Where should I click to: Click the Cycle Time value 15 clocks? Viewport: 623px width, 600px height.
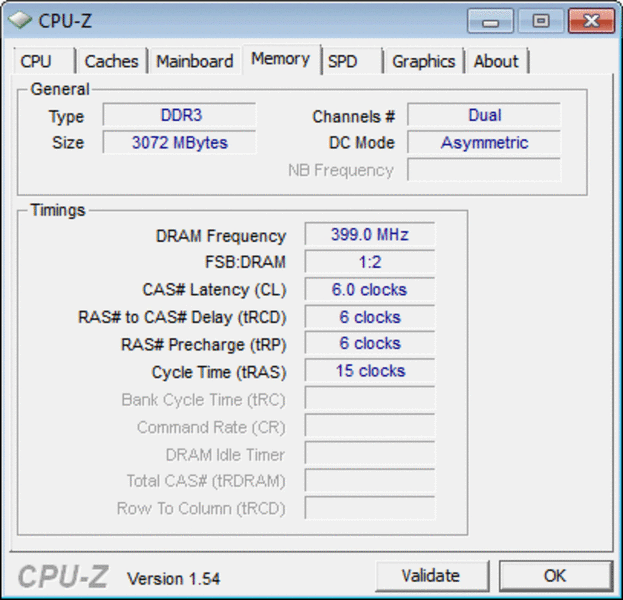370,371
